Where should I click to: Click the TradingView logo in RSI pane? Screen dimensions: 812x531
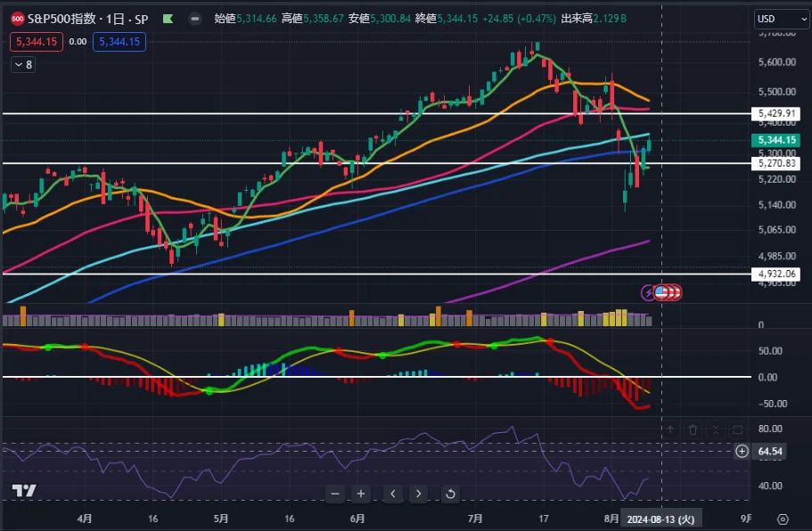[24, 490]
